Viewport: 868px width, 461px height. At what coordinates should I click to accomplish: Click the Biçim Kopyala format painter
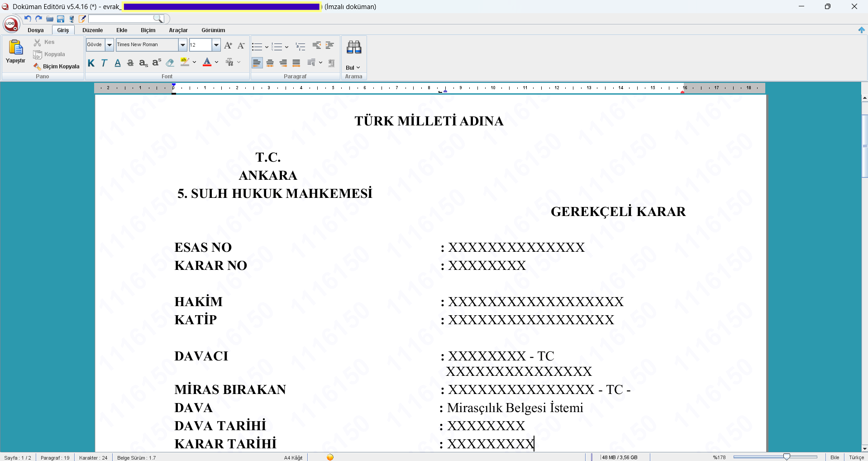pyautogui.click(x=57, y=67)
